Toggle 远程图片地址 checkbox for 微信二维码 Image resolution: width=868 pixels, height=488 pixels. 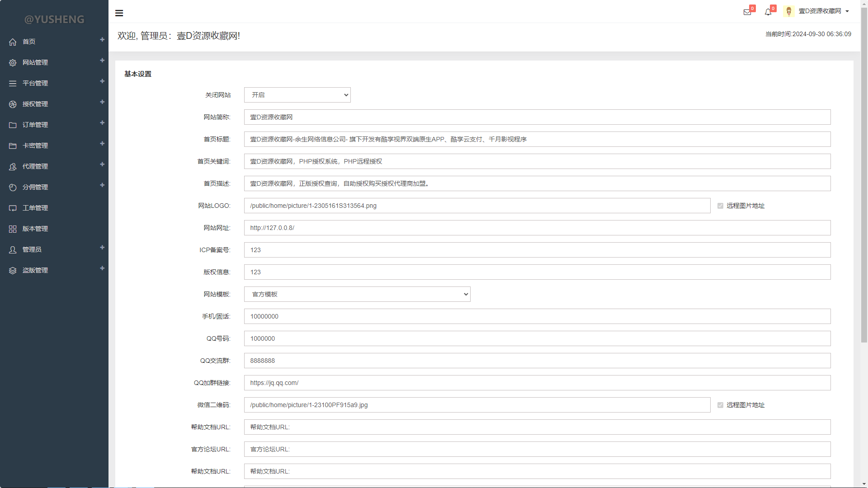(720, 405)
